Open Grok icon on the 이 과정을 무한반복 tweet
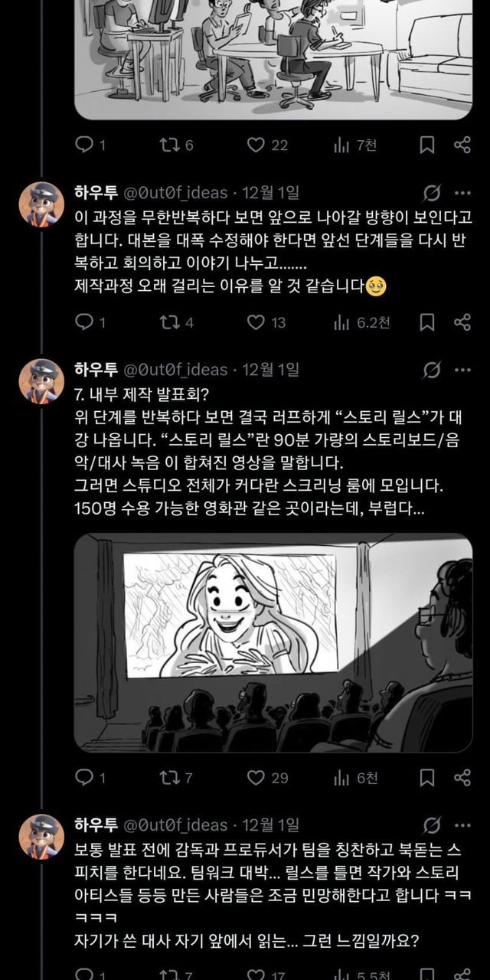490x980 pixels. point(431,193)
